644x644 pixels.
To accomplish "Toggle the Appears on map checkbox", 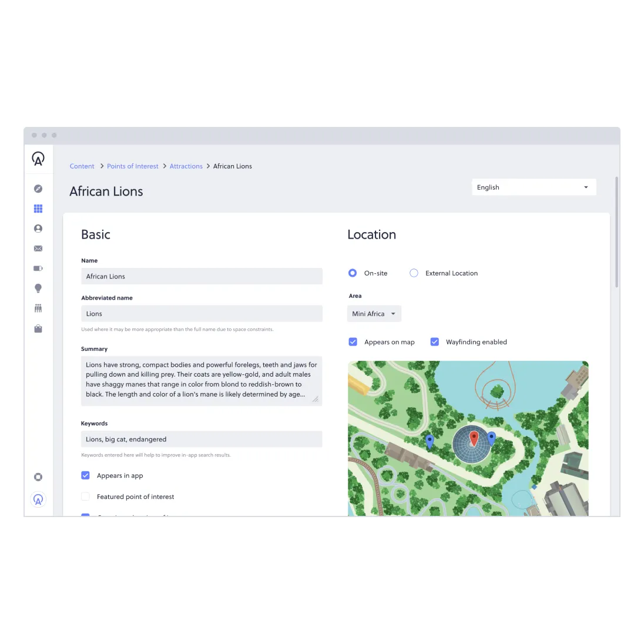I will pos(353,342).
